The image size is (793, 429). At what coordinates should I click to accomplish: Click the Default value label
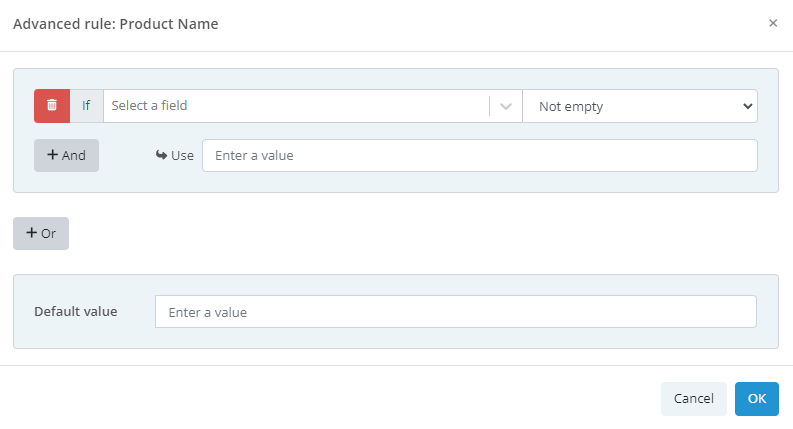coord(75,311)
